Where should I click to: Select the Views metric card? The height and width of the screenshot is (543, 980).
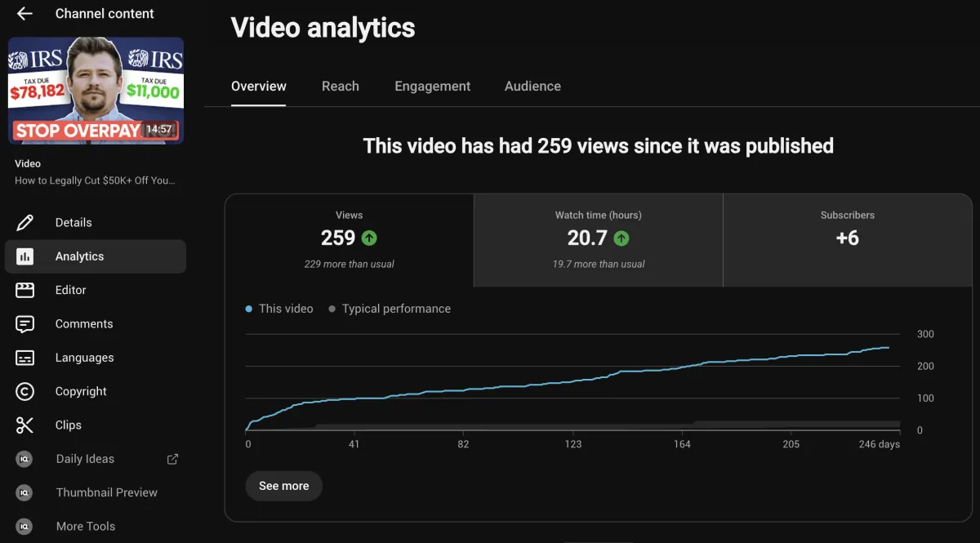(350, 240)
